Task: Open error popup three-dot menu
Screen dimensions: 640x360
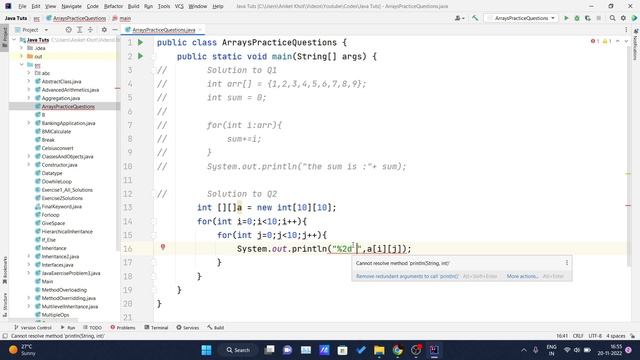Action: (x=567, y=263)
